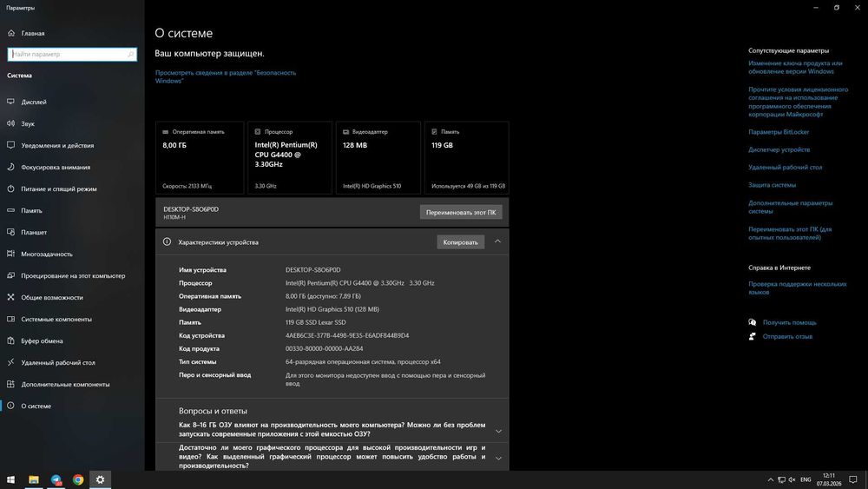Click device code 4AEB6C3E value text

(347, 335)
